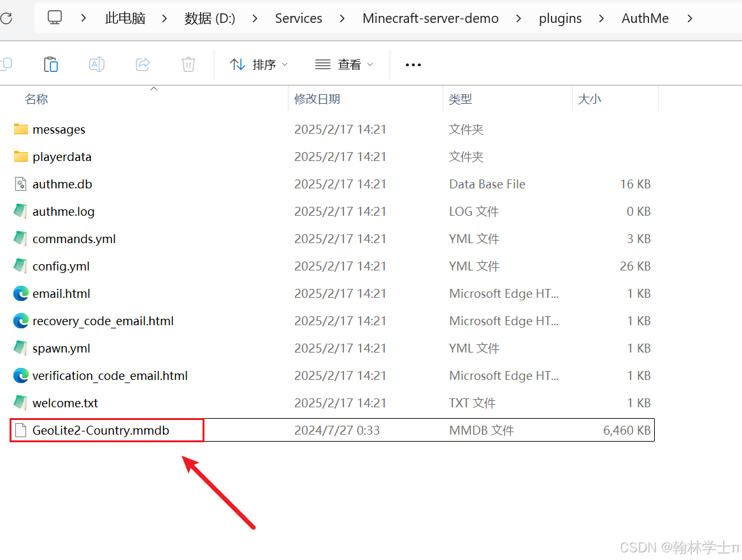Sort by the 名称 column header
Image resolution: width=742 pixels, height=560 pixels.
click(x=36, y=99)
